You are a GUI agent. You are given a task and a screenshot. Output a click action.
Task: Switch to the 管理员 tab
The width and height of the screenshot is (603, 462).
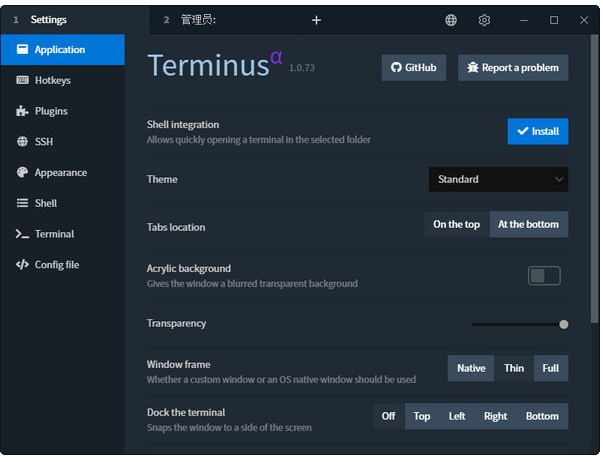200,20
